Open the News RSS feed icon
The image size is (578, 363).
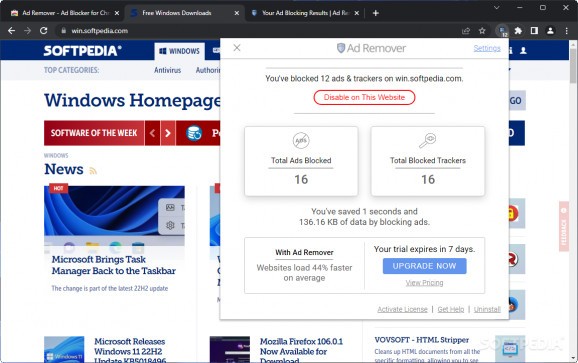[x=93, y=171]
